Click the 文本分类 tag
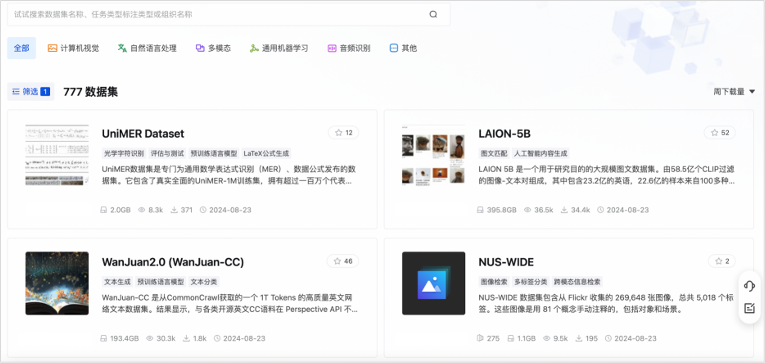Screen dimensions: 765x363 pyautogui.click(x=203, y=282)
